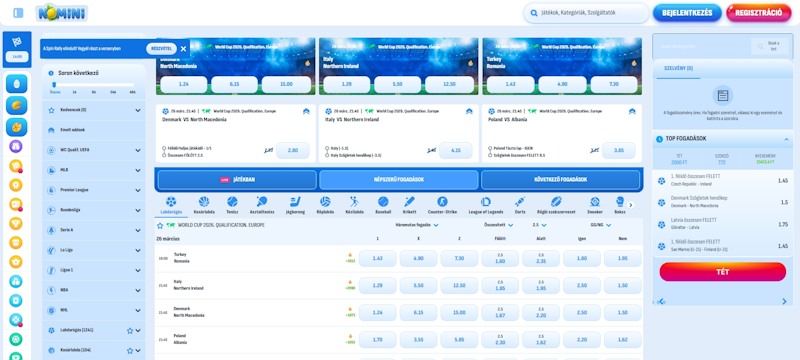
Task: Show more sports with the right arrow
Action: (x=631, y=205)
